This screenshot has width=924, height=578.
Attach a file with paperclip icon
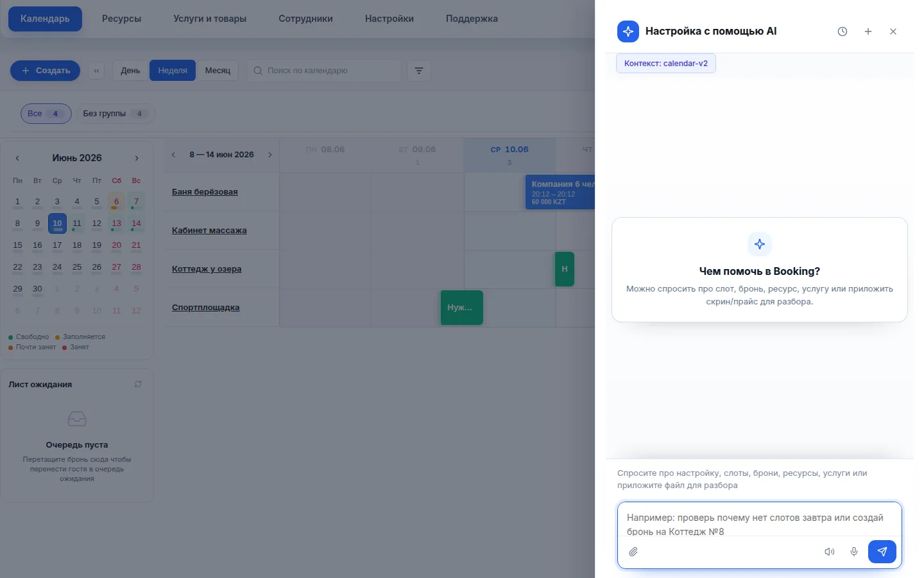coord(633,552)
